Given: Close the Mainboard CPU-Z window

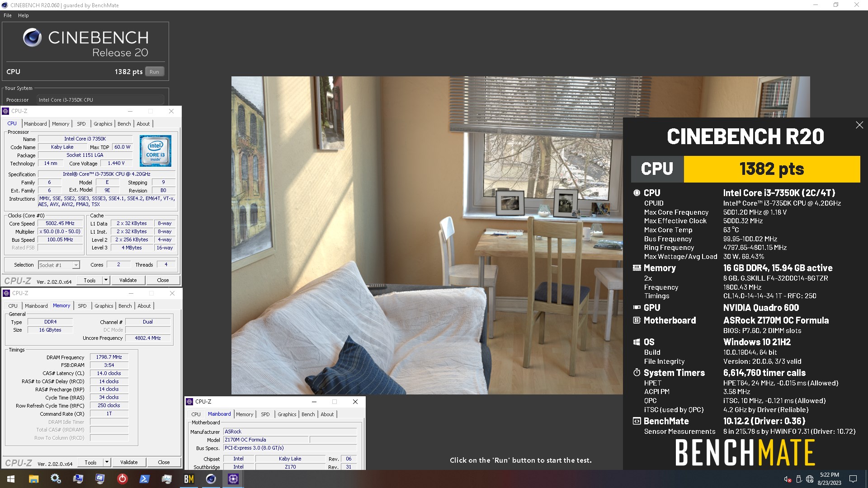Looking at the screenshot, I should [x=355, y=402].
